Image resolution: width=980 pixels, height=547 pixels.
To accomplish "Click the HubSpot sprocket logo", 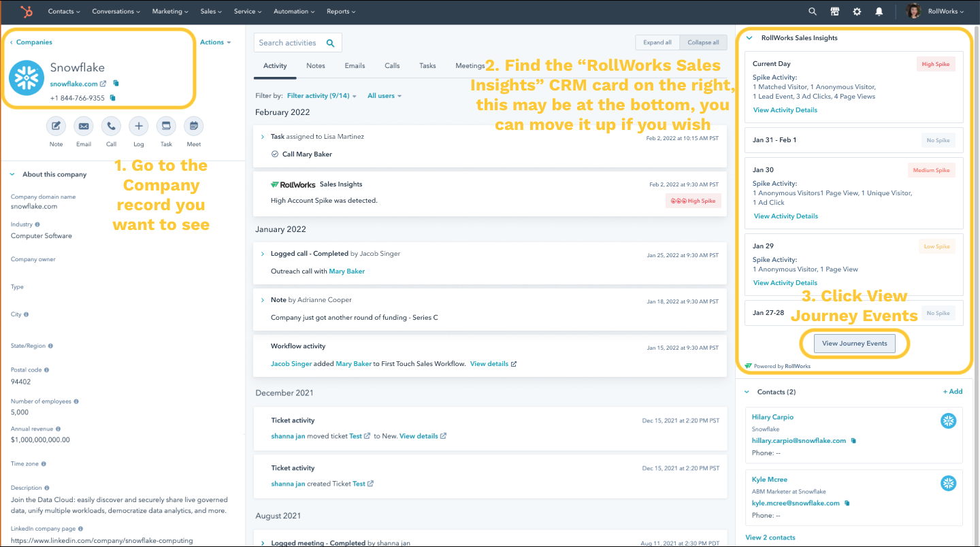I will pyautogui.click(x=27, y=12).
